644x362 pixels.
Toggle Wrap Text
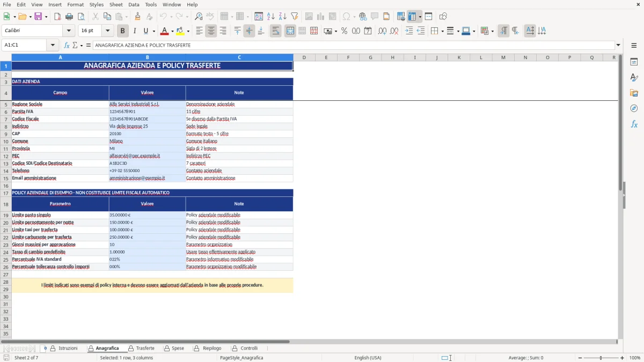[275, 31]
